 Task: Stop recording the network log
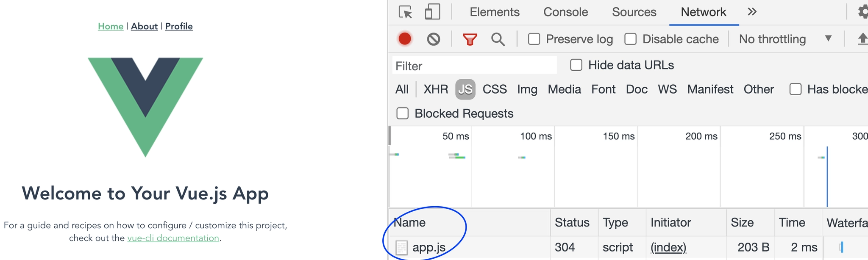tap(405, 39)
